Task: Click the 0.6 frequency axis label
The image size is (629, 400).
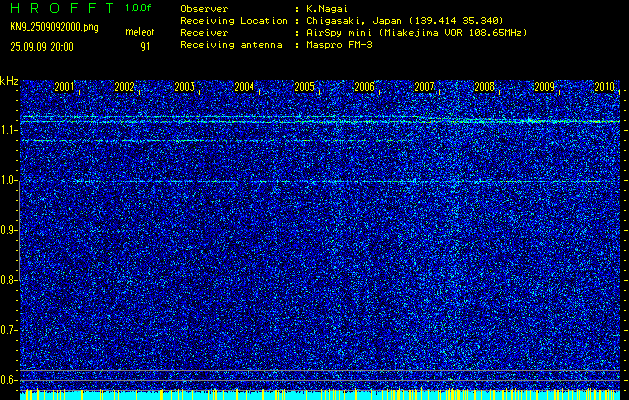Action: pos(8,380)
